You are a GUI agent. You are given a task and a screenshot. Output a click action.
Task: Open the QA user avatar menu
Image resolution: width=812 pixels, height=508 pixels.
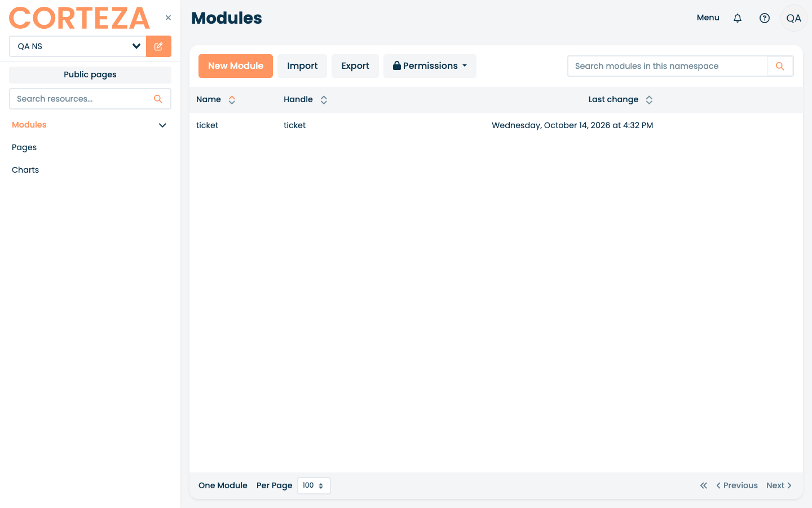(x=794, y=18)
